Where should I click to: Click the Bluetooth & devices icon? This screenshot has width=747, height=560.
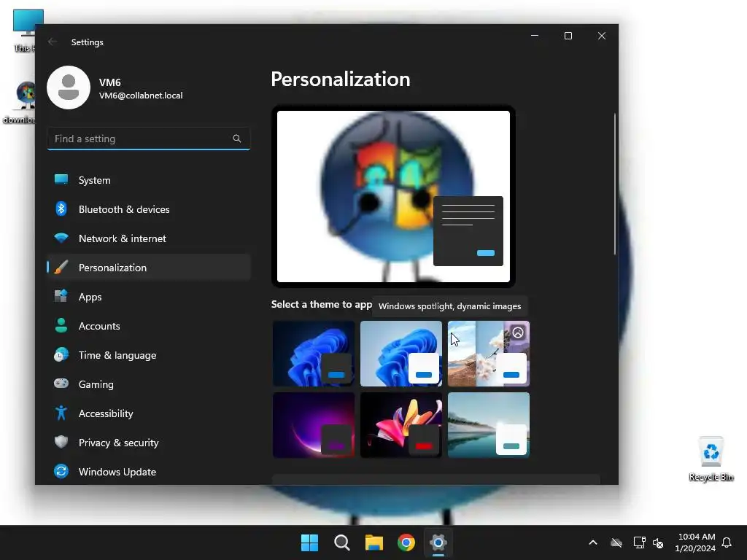[61, 209]
